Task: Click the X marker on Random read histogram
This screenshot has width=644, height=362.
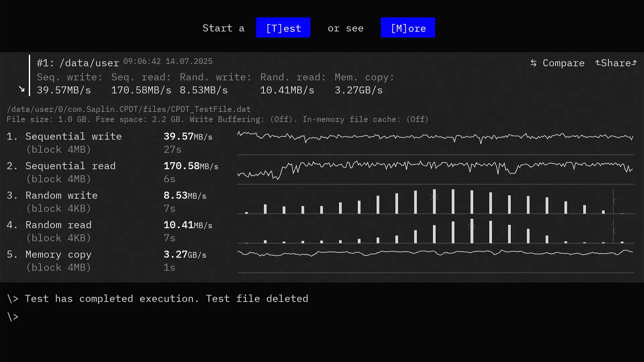Action: (472, 226)
